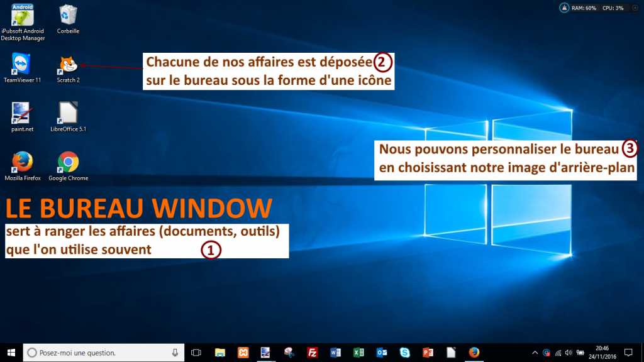This screenshot has height=362, width=644.
Task: Select the TeamViewer 11 desktop icon
Action: 22,68
